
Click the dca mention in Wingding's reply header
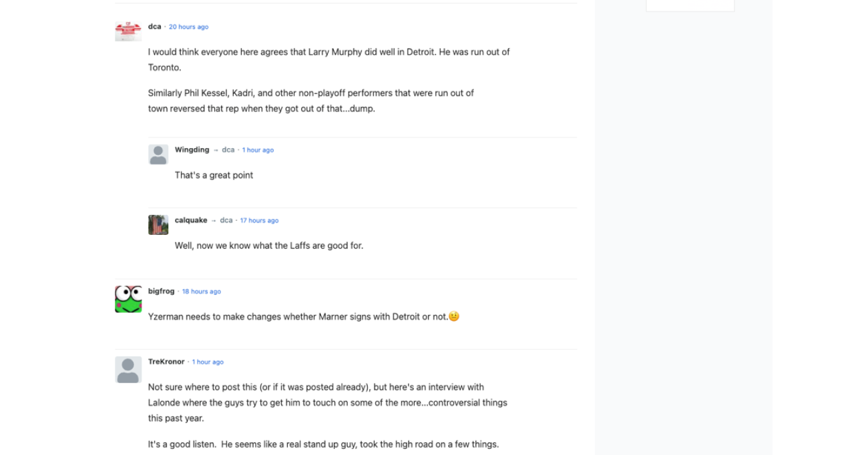tap(228, 149)
